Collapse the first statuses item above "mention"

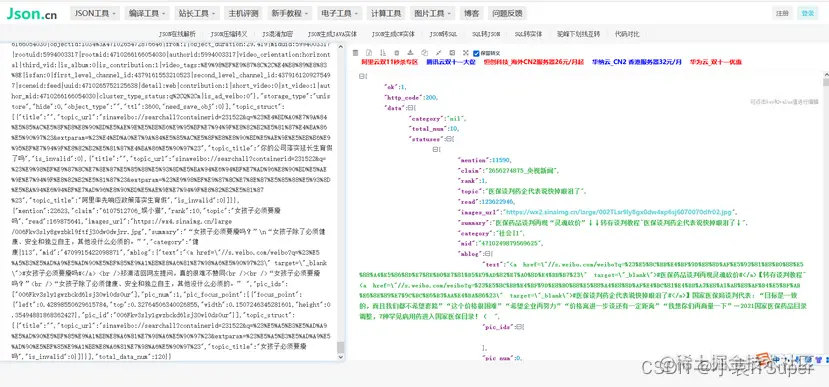pos(435,150)
